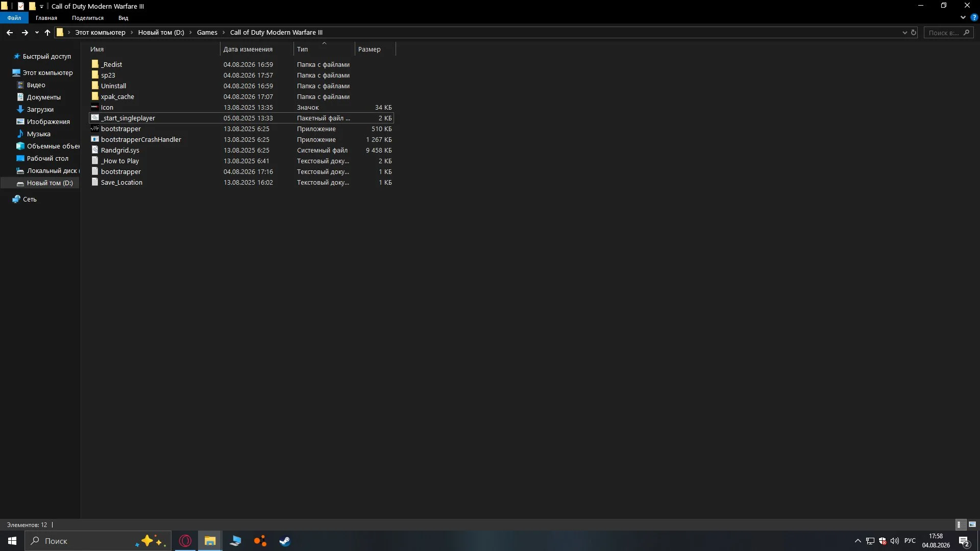Click the taskbar Поиск search field
This screenshot has height=551, width=980.
tap(98, 541)
